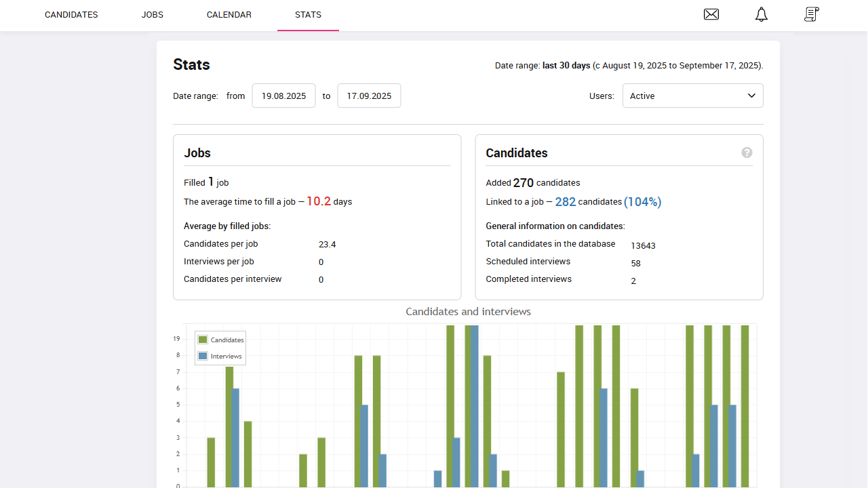This screenshot has height=488, width=868.
Task: Switch to the JOBS tab
Action: point(152,14)
